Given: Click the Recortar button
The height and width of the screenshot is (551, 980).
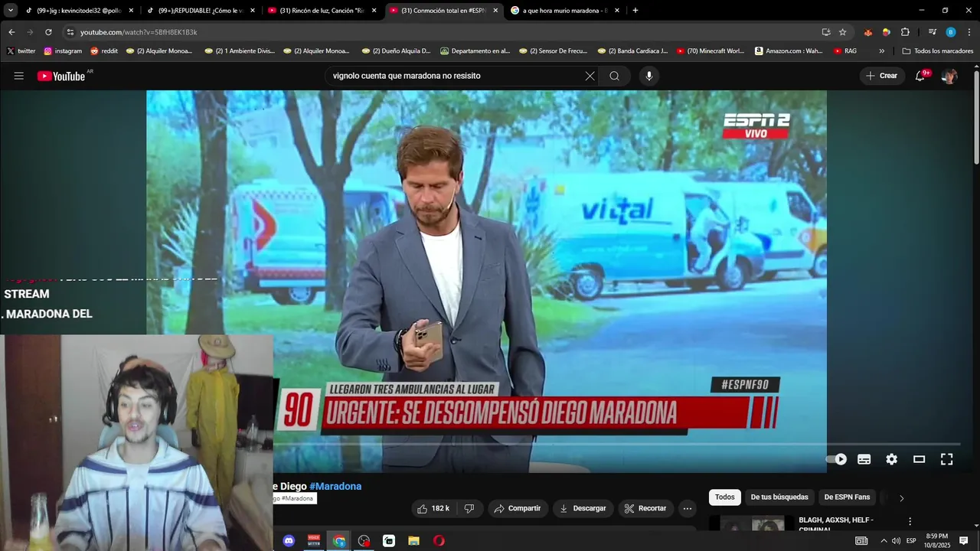Looking at the screenshot, I should click(x=645, y=508).
